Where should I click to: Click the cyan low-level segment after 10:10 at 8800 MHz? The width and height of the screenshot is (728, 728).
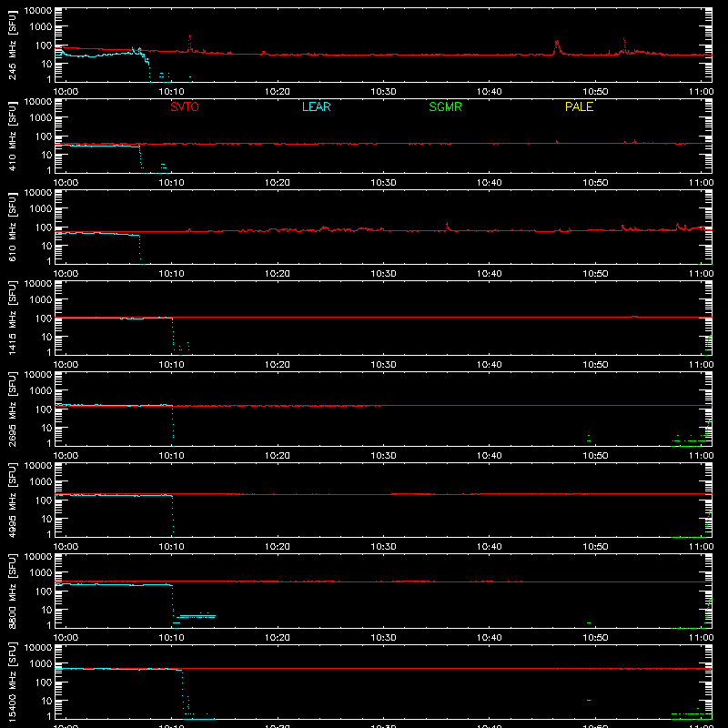click(197, 616)
